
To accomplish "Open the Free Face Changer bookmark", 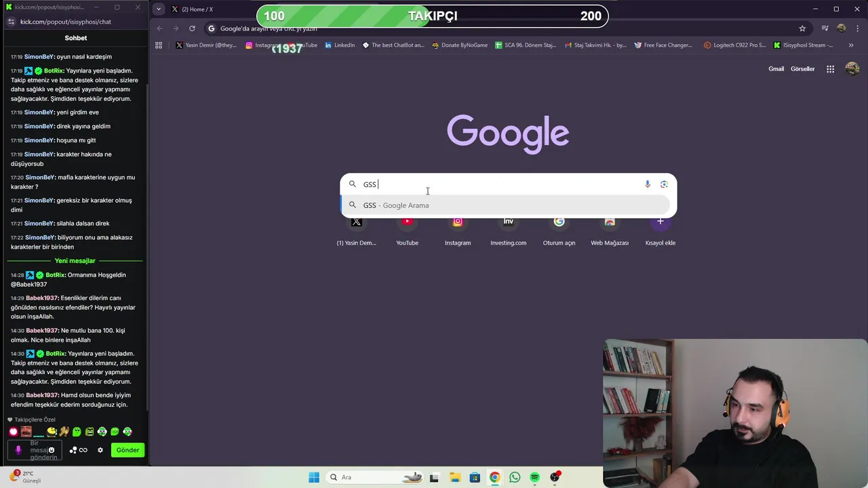I will point(663,45).
